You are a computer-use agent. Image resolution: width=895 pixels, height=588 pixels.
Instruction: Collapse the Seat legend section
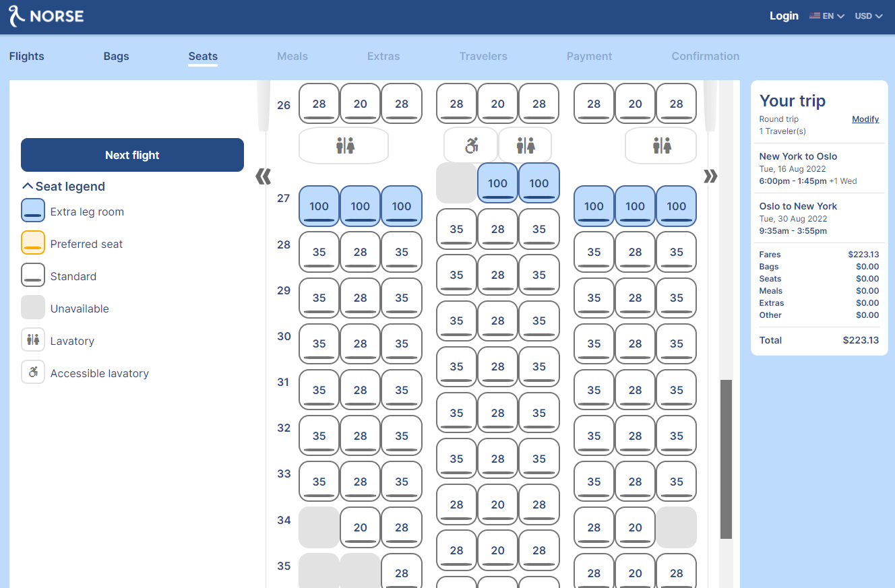[64, 187]
